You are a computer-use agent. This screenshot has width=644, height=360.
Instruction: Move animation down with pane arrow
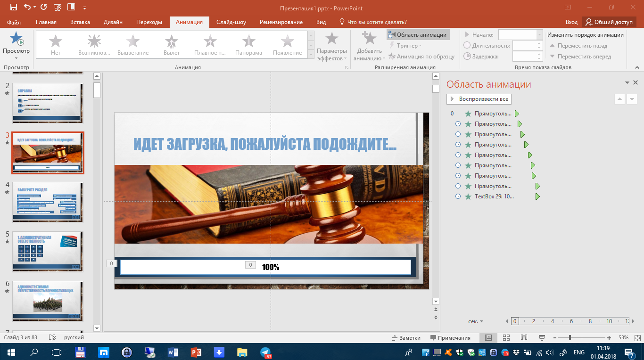(x=632, y=99)
